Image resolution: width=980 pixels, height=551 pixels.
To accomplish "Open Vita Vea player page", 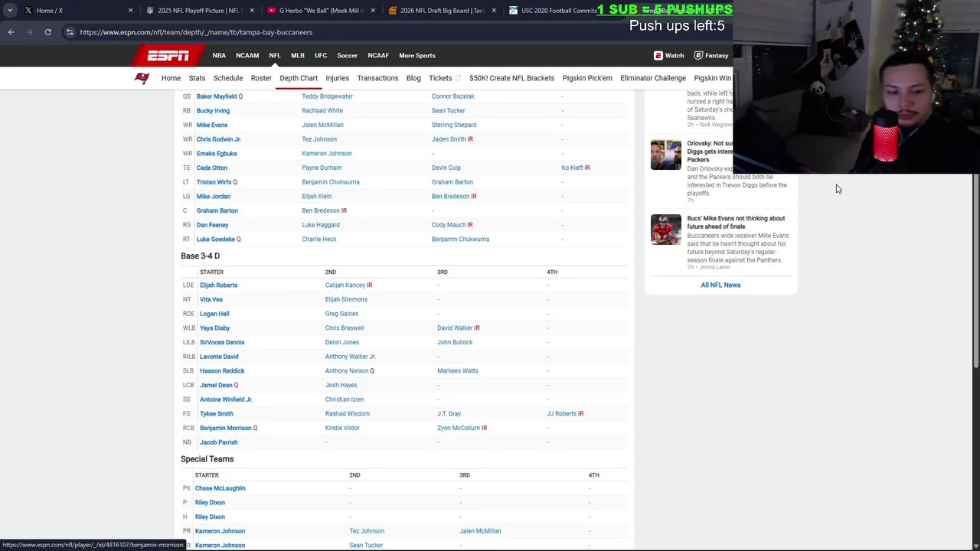I will coord(211,299).
